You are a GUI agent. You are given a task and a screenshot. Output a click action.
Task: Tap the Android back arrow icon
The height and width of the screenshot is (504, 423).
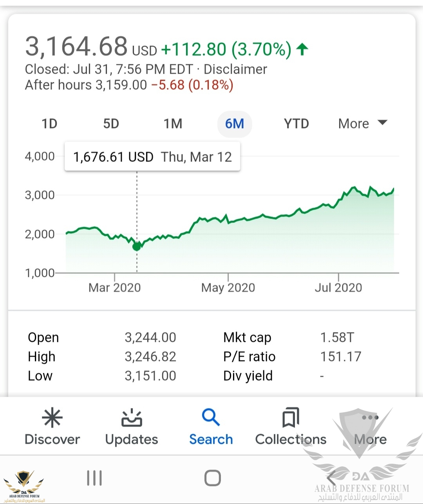tap(331, 478)
